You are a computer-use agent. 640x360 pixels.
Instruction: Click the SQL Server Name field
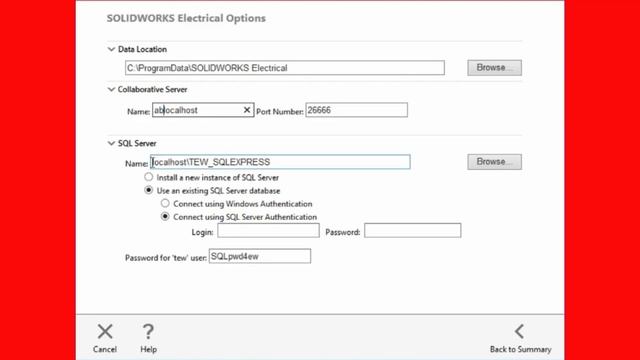coord(280,162)
